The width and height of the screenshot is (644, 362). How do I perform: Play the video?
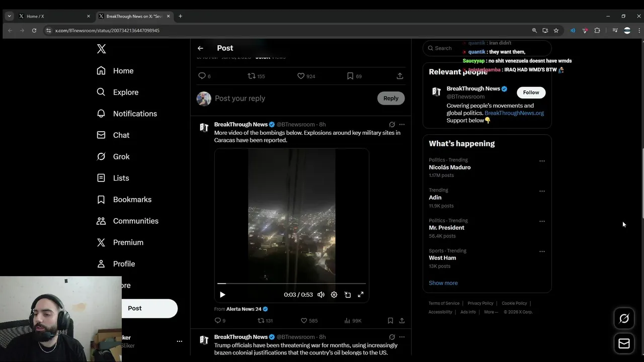(x=222, y=295)
